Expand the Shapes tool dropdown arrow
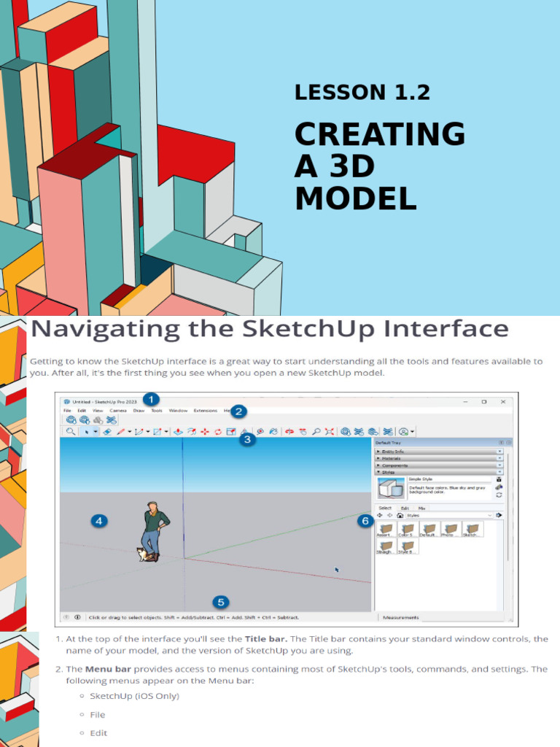The height and width of the screenshot is (747, 560). pos(166,432)
